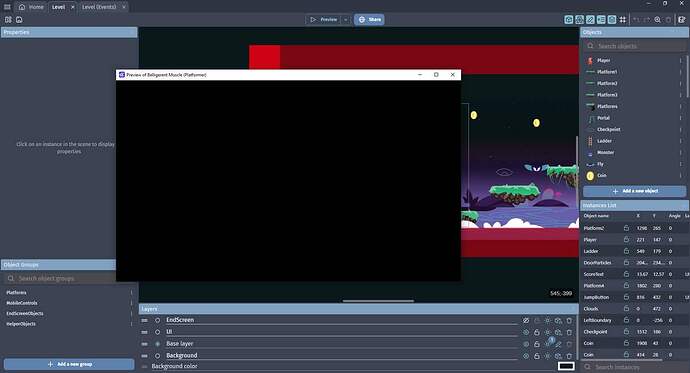Unlock the Player instance lock icon
690x373 pixels.
(x=626, y=239)
